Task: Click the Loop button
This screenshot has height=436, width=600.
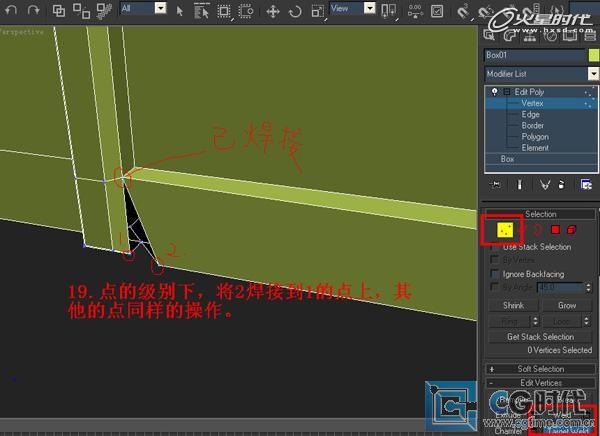Action: [561, 322]
